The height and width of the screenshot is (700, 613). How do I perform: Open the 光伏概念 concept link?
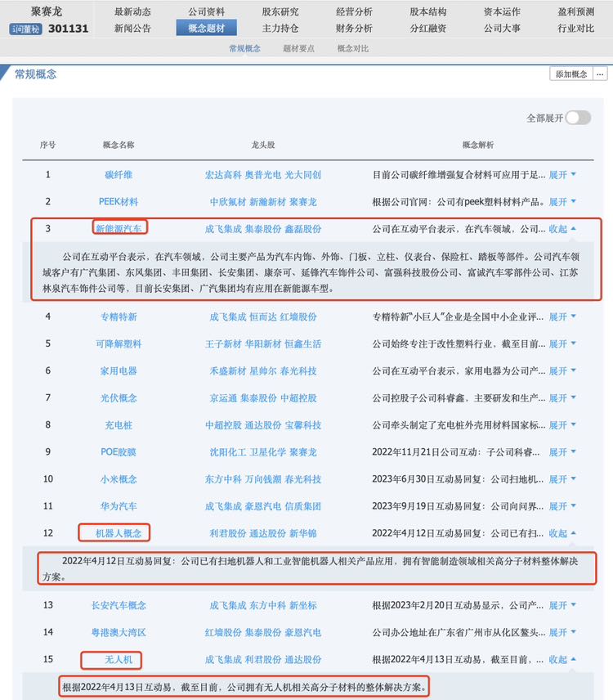119,397
